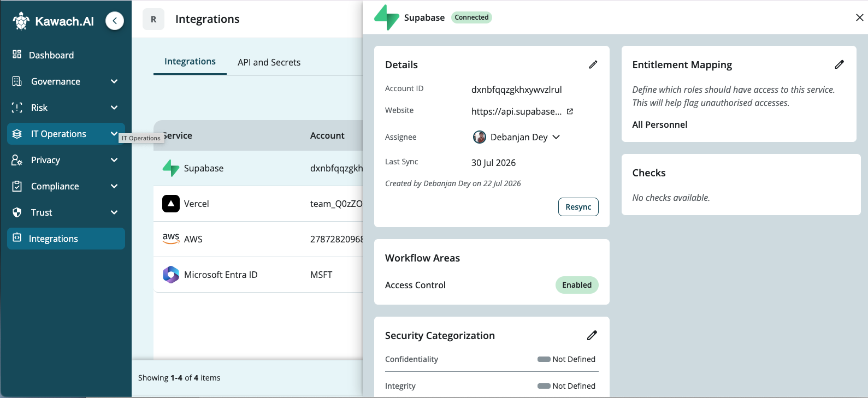Click the Created by Debanjan Dey note

tap(453, 183)
